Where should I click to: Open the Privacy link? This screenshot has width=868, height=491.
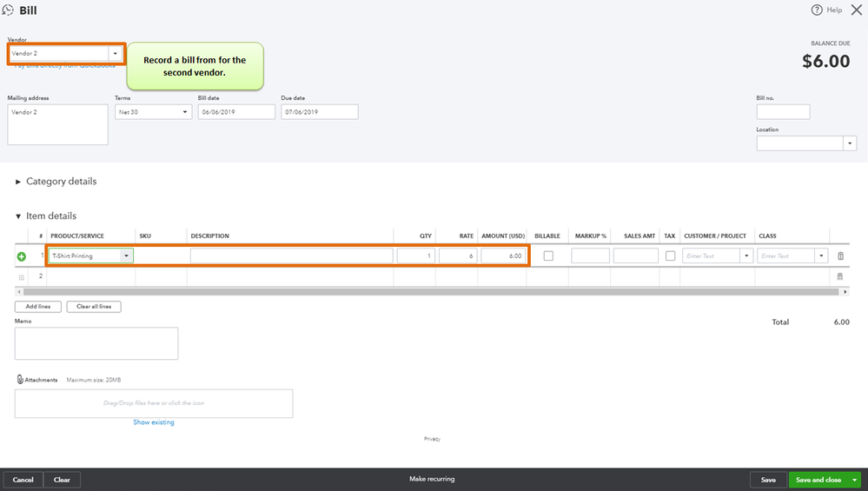[x=433, y=439]
